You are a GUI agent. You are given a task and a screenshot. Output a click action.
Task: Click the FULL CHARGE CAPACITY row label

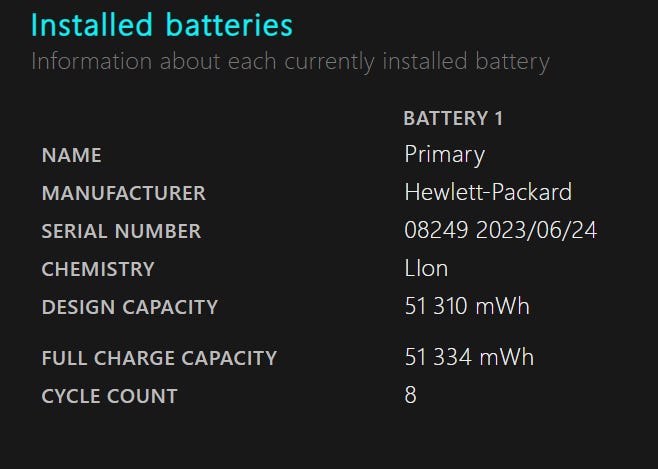pyautogui.click(x=159, y=358)
